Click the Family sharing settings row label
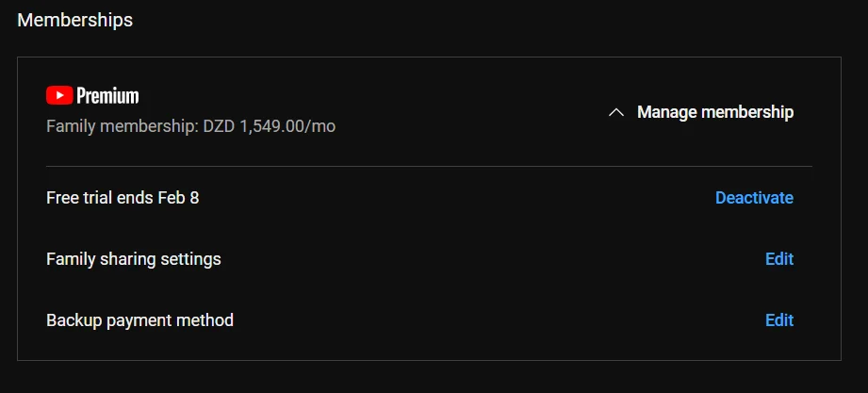This screenshot has height=393, width=868. 134,258
